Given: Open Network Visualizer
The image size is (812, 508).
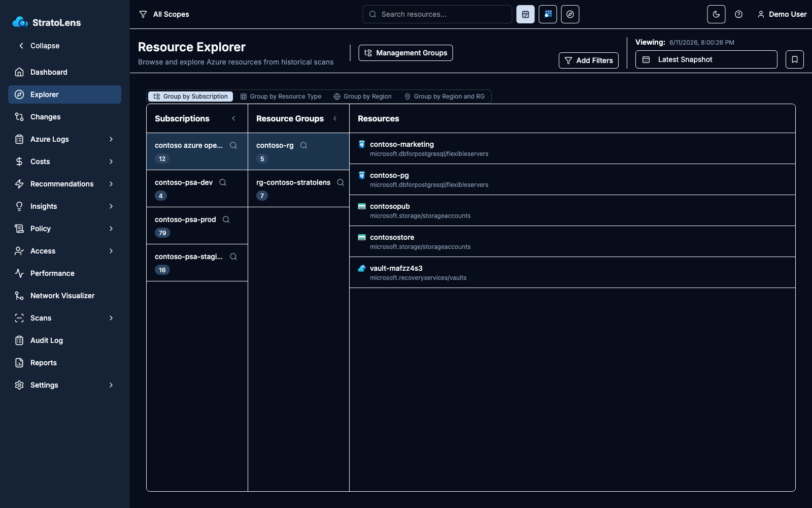Looking at the screenshot, I should coord(64,296).
